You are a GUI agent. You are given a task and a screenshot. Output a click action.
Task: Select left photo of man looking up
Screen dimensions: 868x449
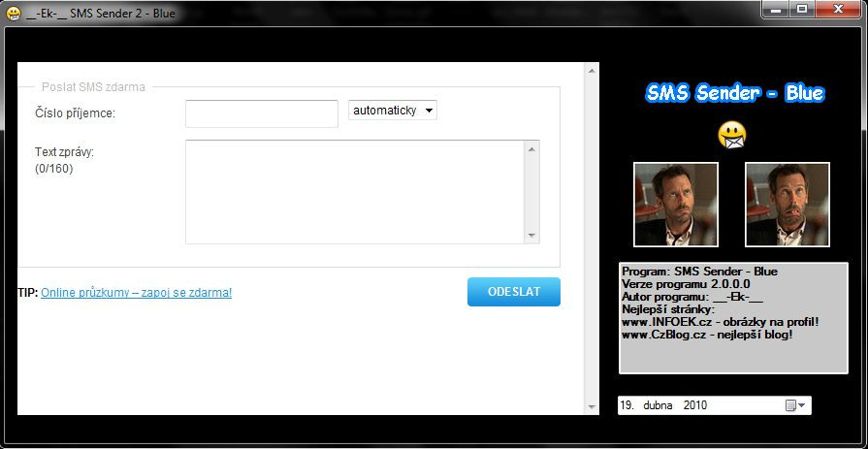[676, 205]
